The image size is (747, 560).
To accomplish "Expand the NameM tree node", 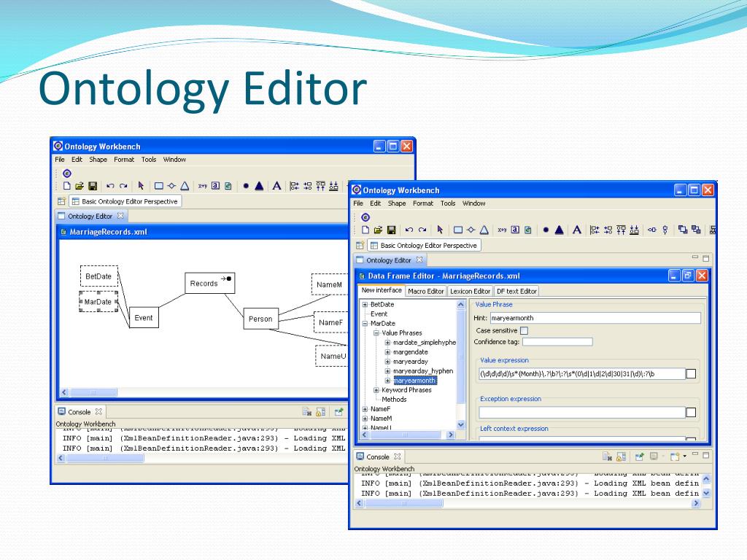I will [x=365, y=419].
